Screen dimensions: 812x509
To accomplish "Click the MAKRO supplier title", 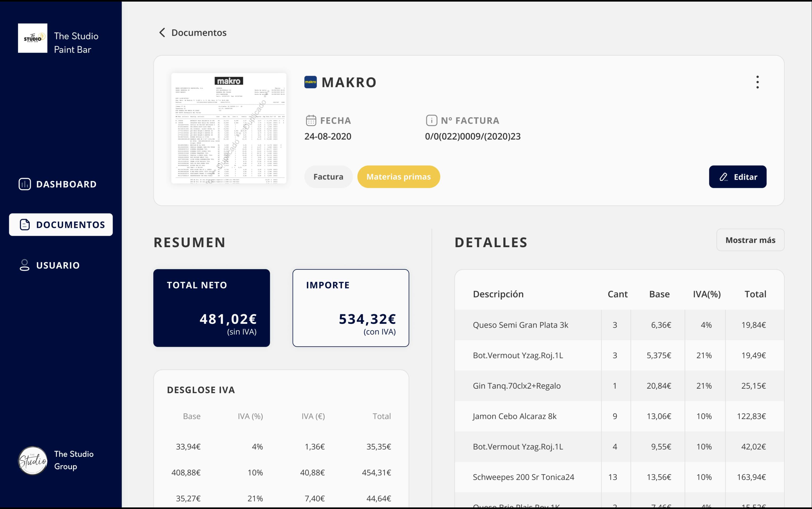I will (349, 82).
